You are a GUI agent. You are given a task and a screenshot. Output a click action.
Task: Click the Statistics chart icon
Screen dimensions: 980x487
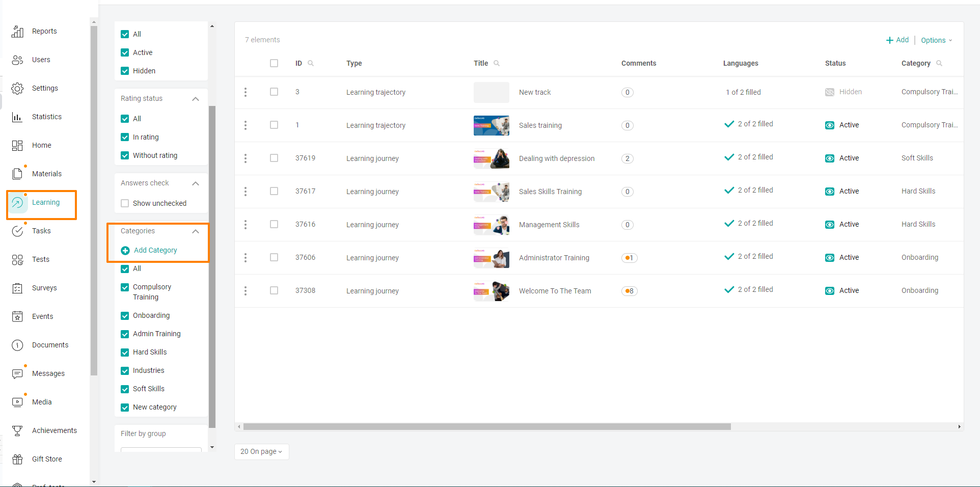(x=17, y=117)
